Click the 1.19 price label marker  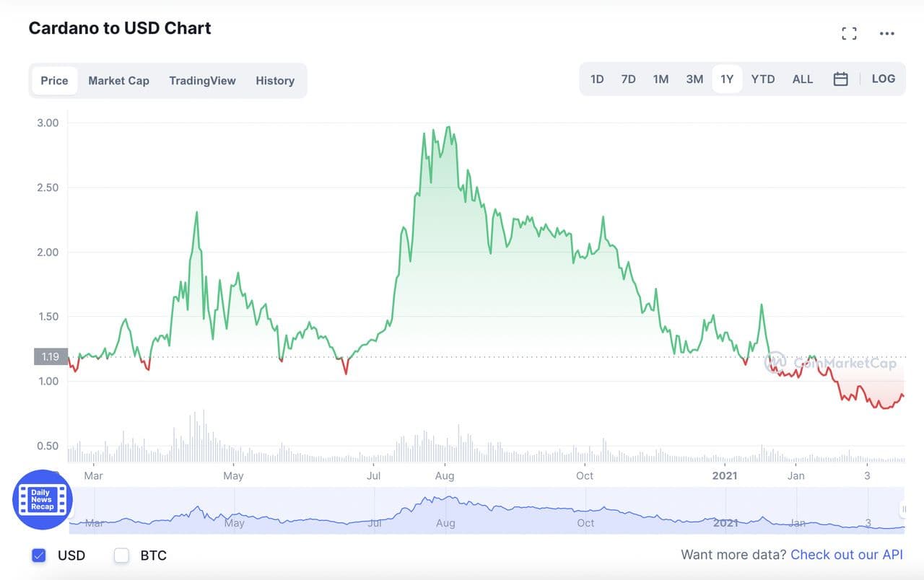pos(50,356)
